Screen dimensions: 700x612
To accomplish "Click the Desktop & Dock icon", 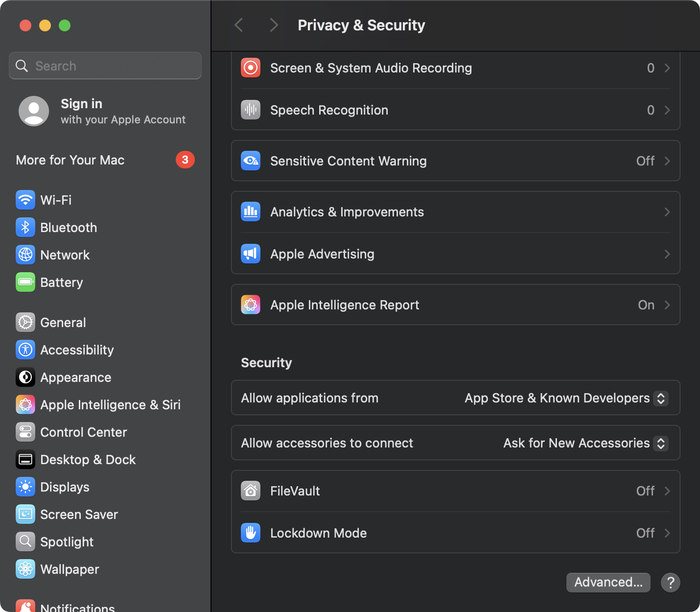I will click(x=25, y=459).
